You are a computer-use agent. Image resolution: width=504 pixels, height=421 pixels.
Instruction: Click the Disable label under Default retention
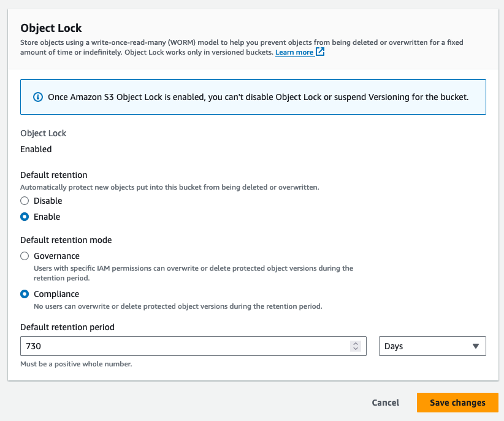48,201
